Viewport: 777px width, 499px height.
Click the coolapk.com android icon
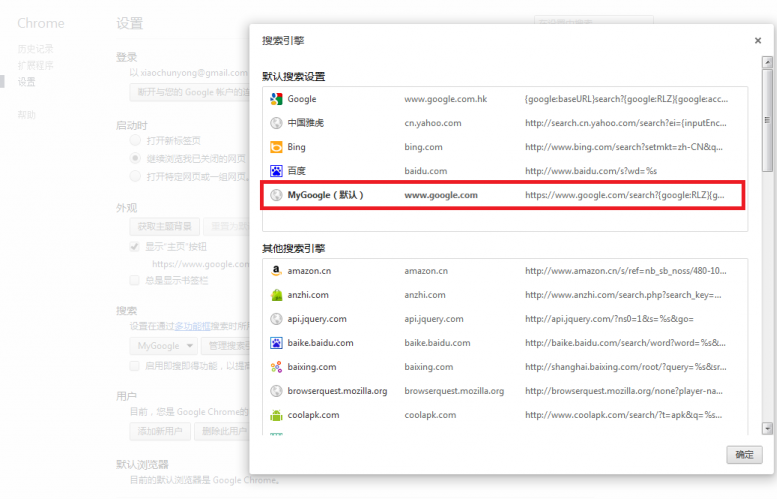coord(276,415)
